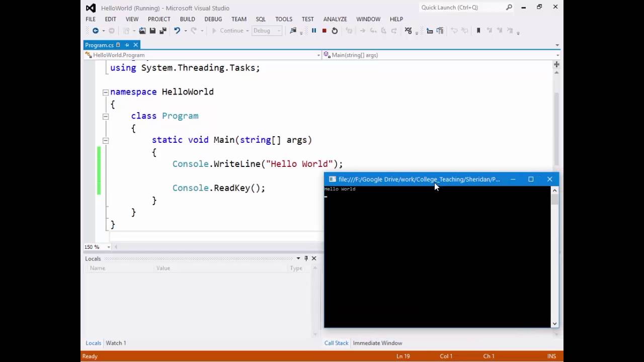Screen dimensions: 644x362
Task: Close the Program.cs tab
Action: [135, 45]
